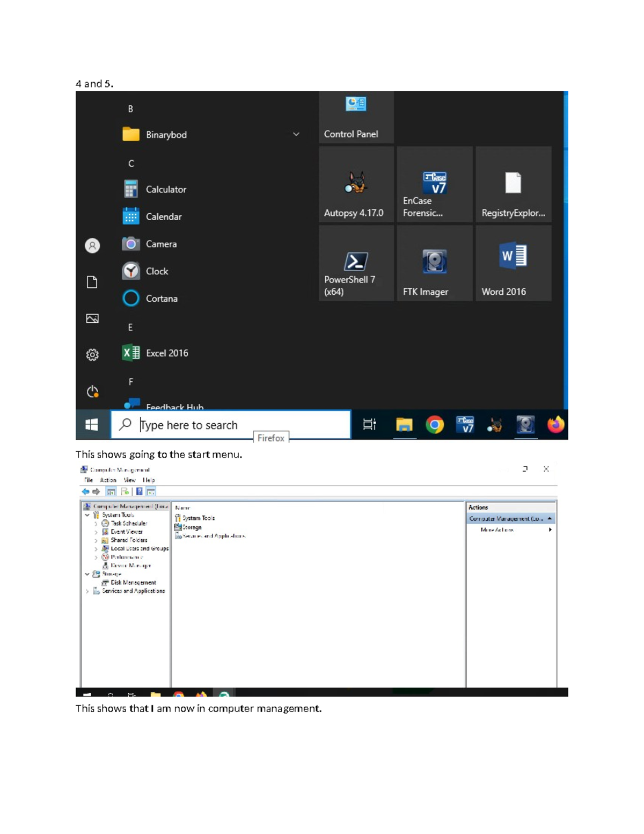Collapse the System Tools tree node arrow
The image size is (644, 834).
click(x=87, y=515)
